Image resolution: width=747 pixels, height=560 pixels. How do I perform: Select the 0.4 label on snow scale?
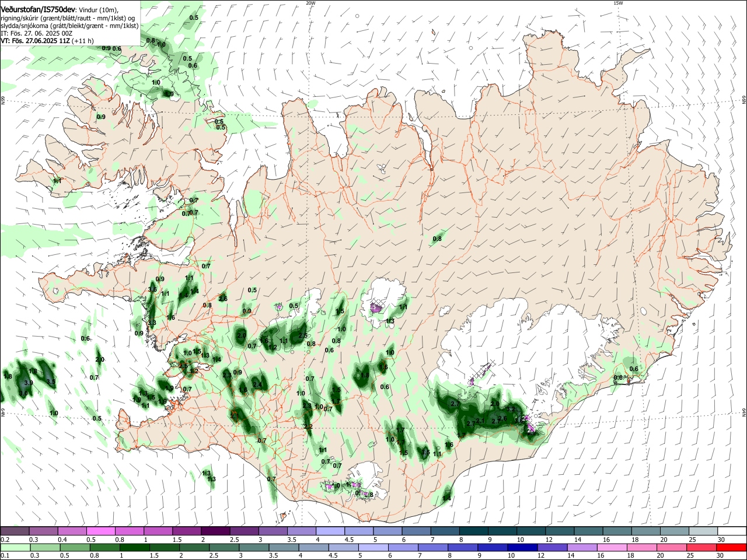pos(62,540)
